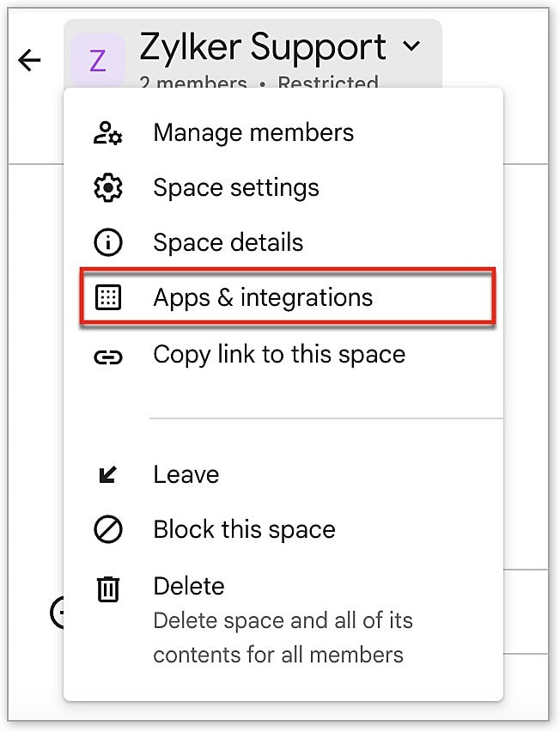The width and height of the screenshot is (560, 732).
Task: Select Block this space option
Action: 244,530
